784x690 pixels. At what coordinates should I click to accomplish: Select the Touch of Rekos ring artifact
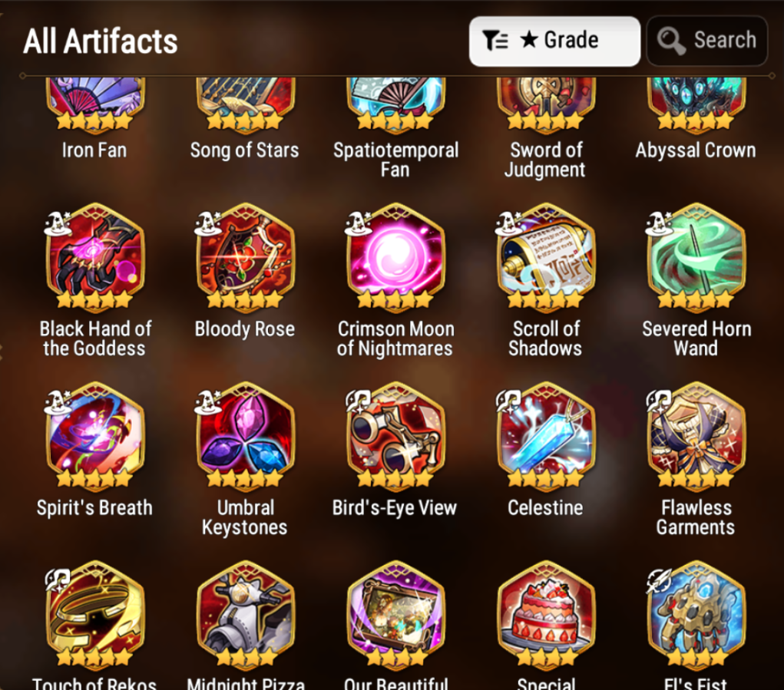95,615
